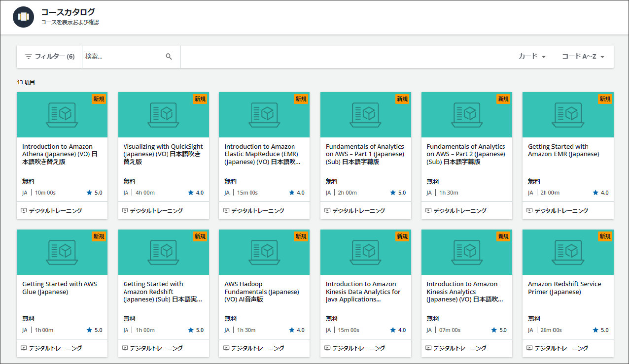This screenshot has width=629, height=364.
Task: Click the laptop cube image on QuickSight card
Action: click(x=163, y=115)
